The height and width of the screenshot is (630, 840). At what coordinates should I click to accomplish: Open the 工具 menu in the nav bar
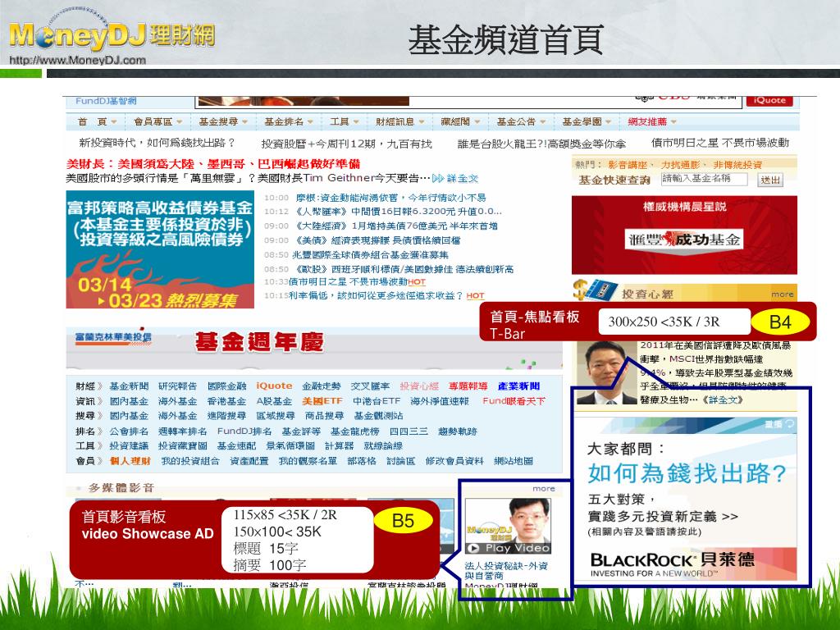344,122
